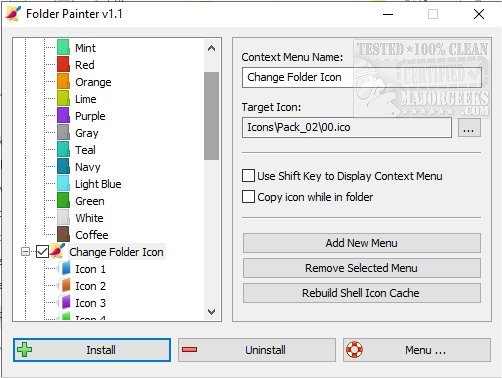
Task: Click the Add New Menu button
Action: tap(362, 243)
